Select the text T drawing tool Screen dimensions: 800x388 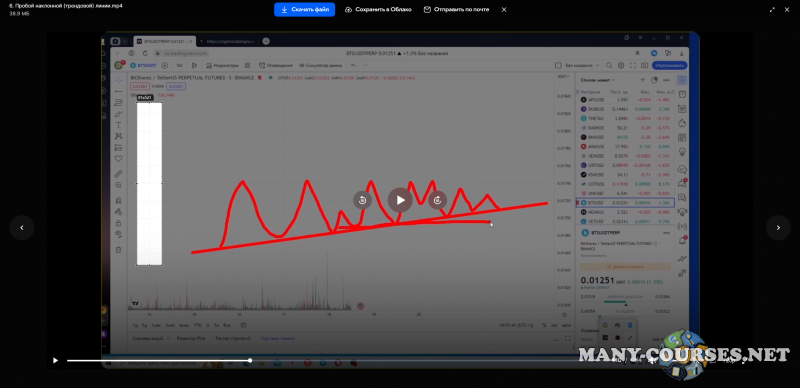(x=118, y=125)
